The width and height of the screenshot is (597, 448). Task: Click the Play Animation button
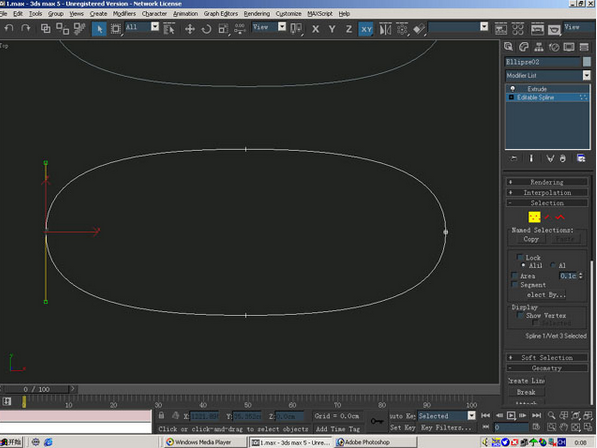(511, 416)
